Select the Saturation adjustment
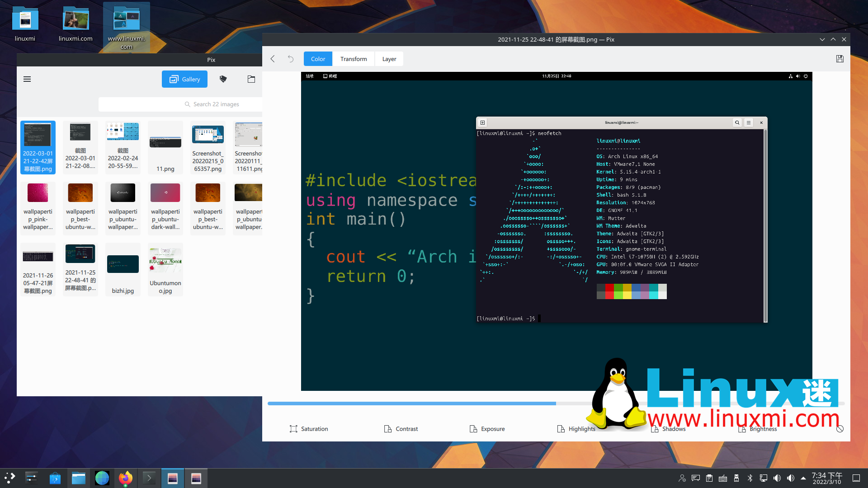Viewport: 868px width, 488px height. pos(309,429)
